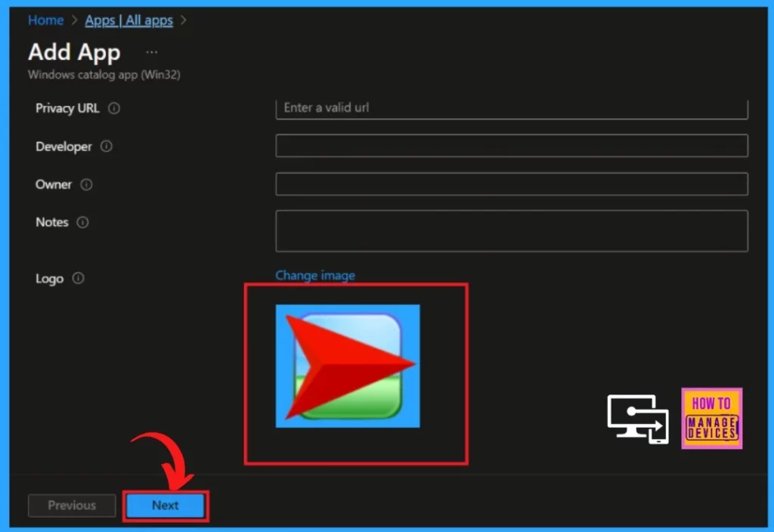
Task: Click the Next button
Action: click(x=166, y=506)
